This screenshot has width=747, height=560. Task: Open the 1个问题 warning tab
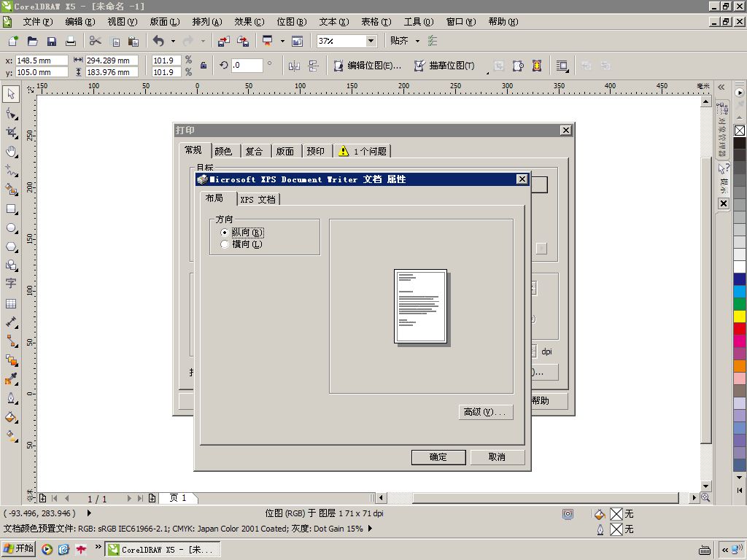pos(363,152)
